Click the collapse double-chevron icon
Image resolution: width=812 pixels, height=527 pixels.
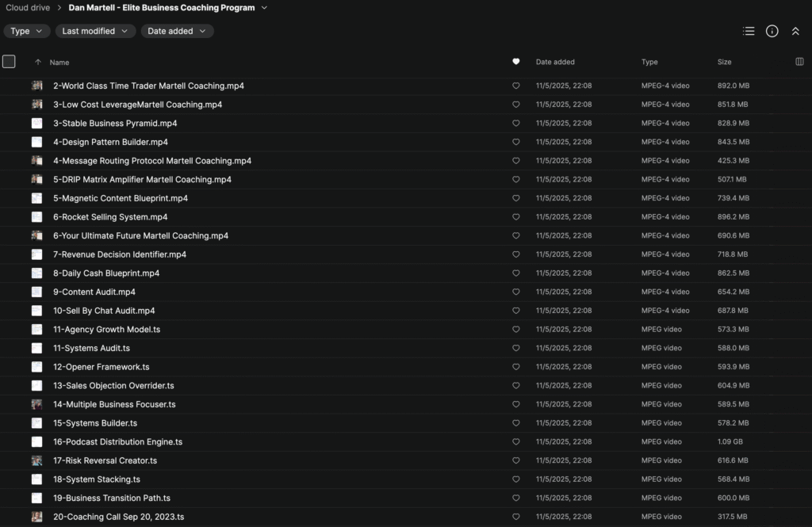[795, 31]
